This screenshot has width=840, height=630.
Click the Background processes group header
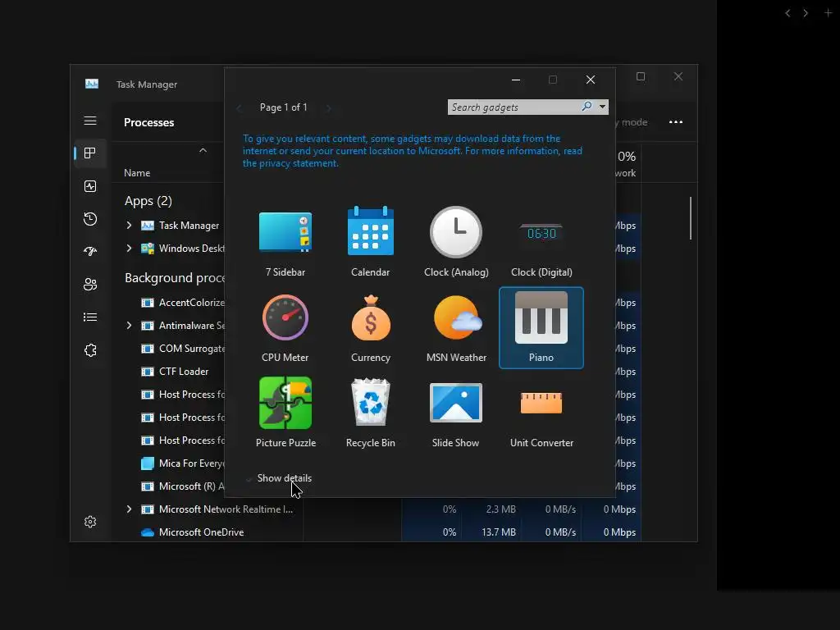click(x=175, y=278)
